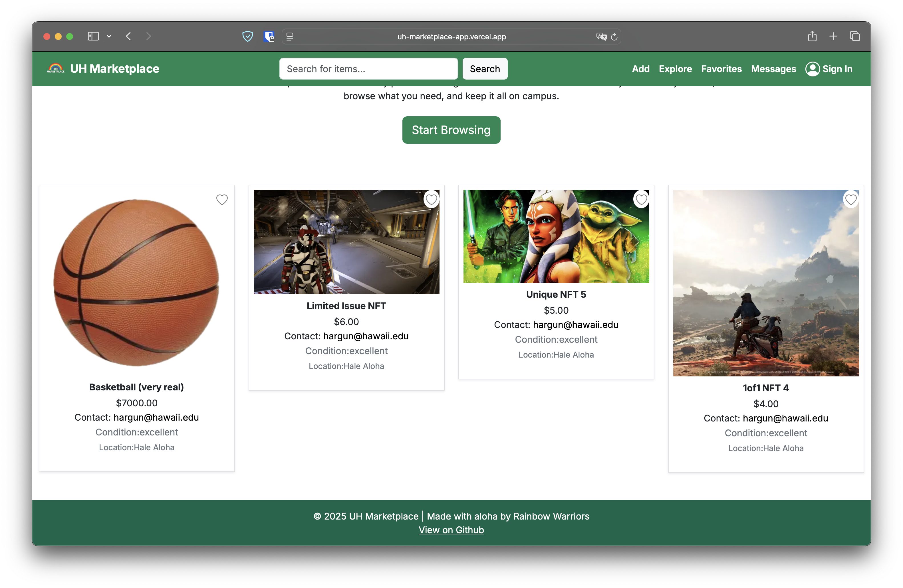
Task: Favorite the Basketball (very real) listing
Action: (222, 199)
